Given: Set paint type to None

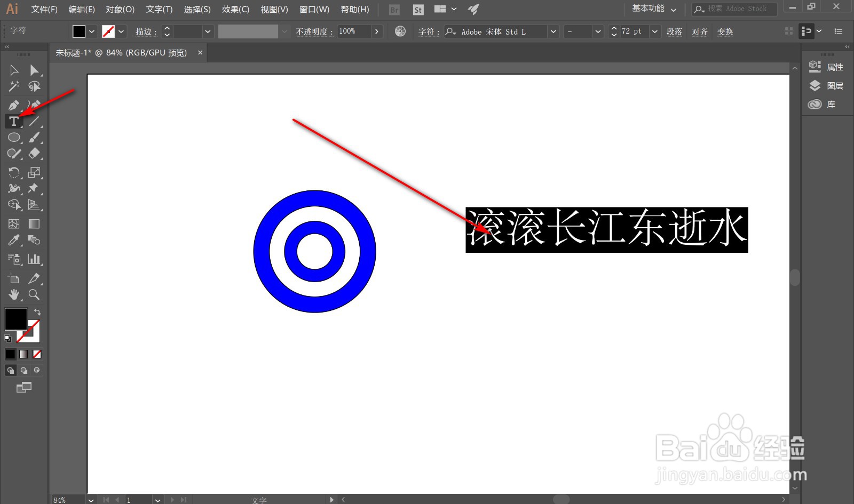Looking at the screenshot, I should coord(37,354).
